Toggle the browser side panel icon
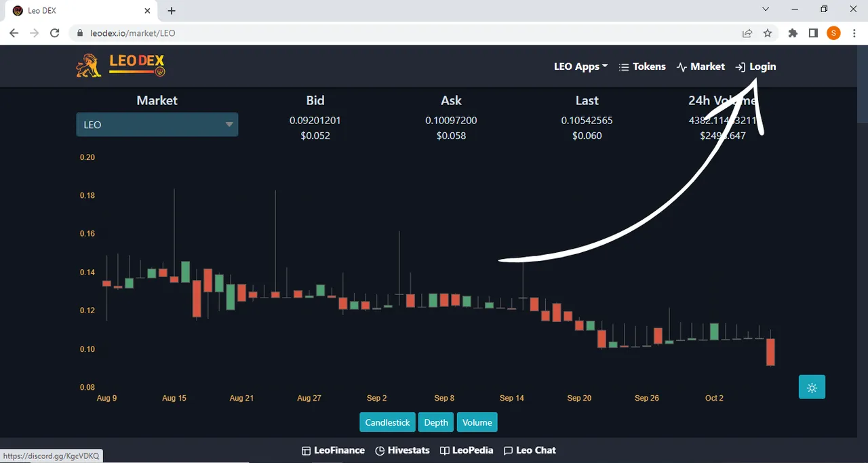 (x=813, y=33)
